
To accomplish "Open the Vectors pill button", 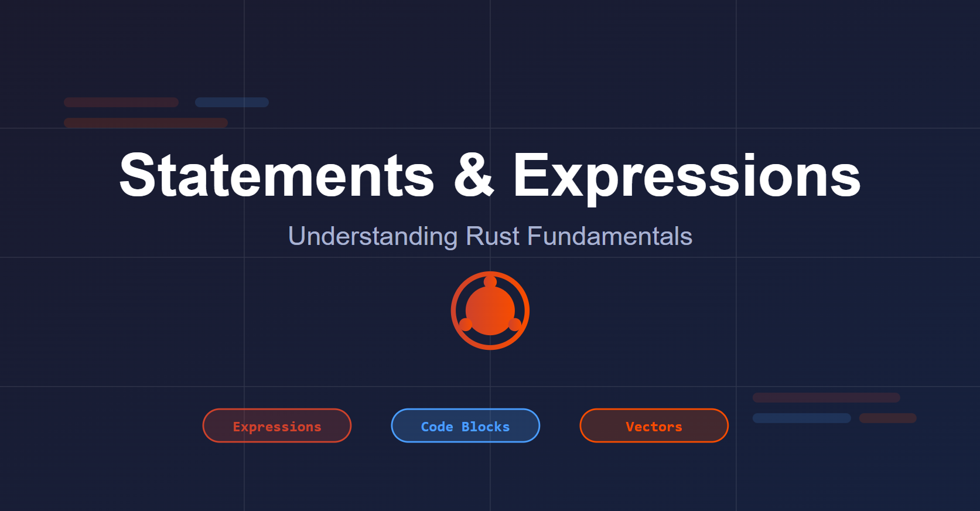I will 654,426.
